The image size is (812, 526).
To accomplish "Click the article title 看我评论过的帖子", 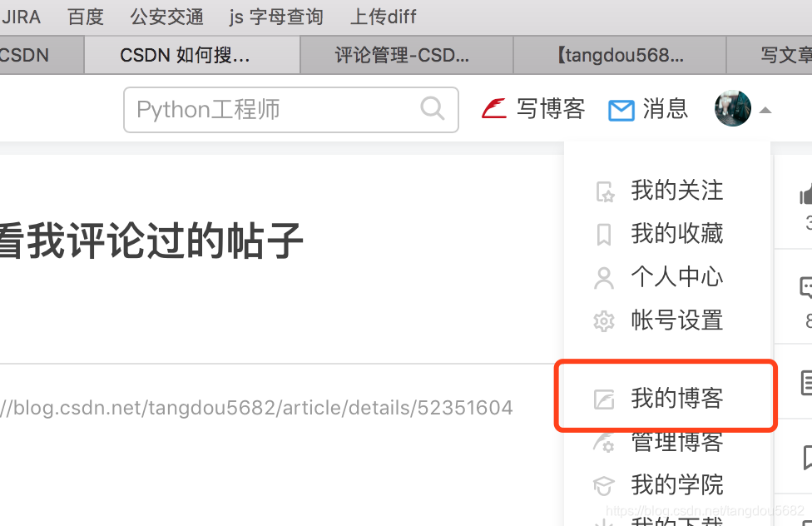I will 151,241.
